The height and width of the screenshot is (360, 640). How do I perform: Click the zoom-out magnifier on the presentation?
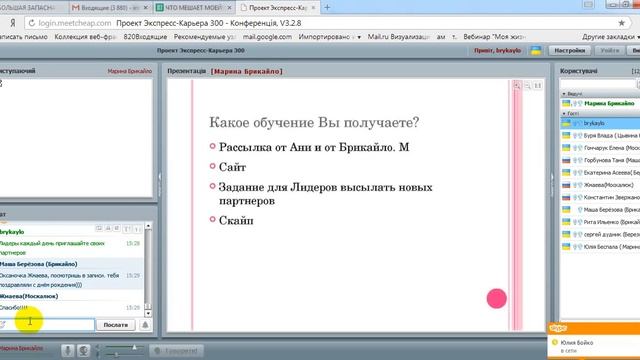(x=527, y=85)
